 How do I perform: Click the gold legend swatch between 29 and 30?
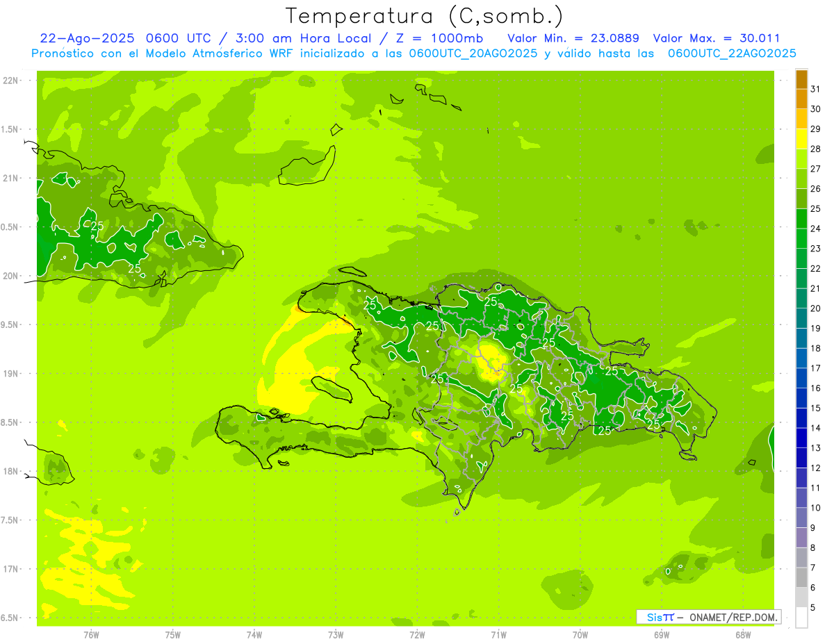[x=801, y=119]
